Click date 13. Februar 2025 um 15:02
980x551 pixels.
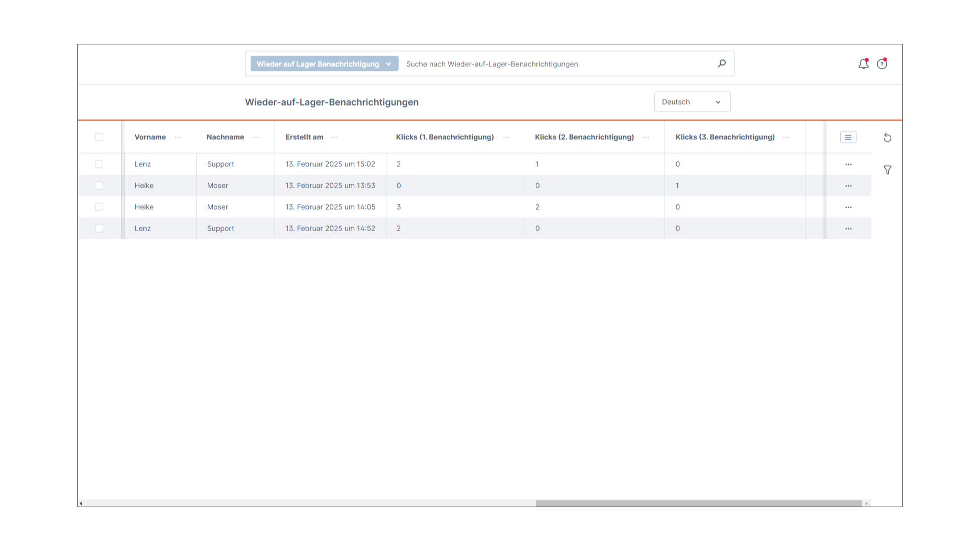pos(330,164)
